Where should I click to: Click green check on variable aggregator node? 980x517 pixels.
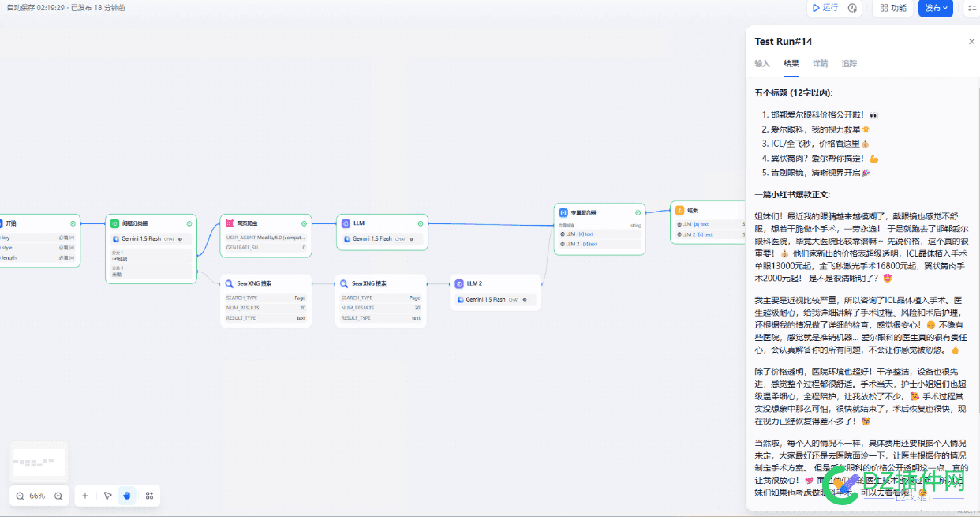coord(638,212)
